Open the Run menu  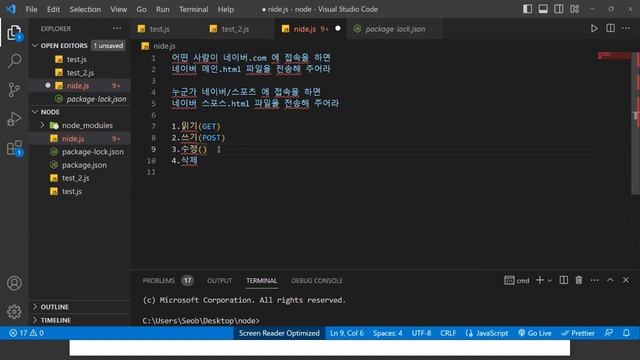162,9
